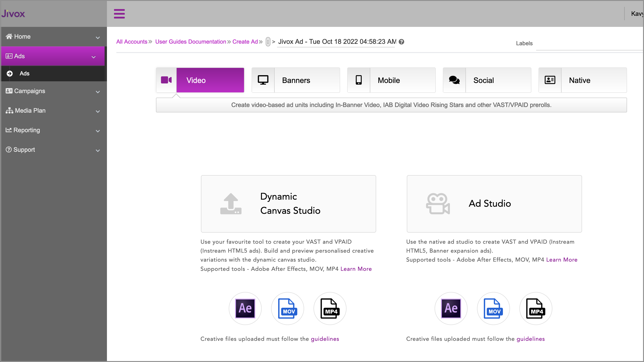Open Learn More under Dynamic Canvas Studio
The width and height of the screenshot is (644, 362).
coord(356,269)
